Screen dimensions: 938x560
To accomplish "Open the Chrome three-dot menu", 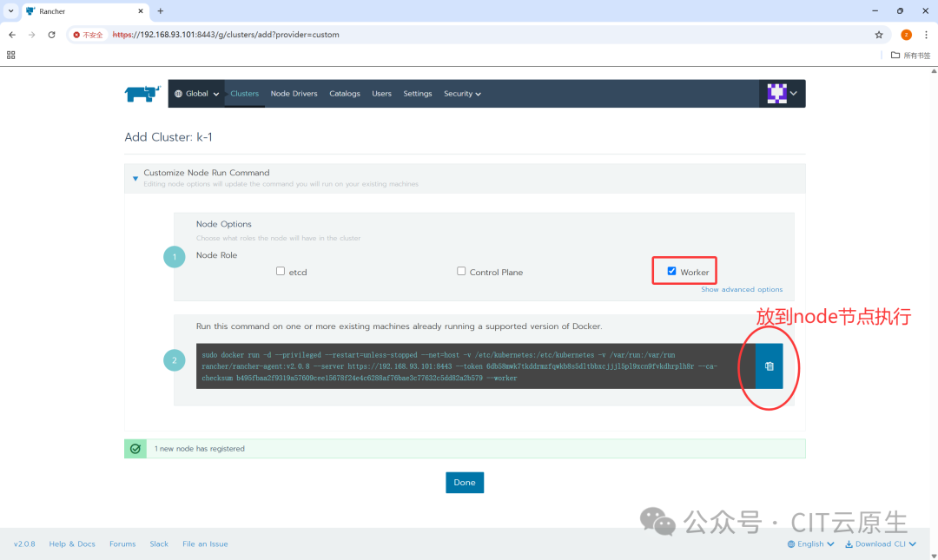I will point(926,35).
